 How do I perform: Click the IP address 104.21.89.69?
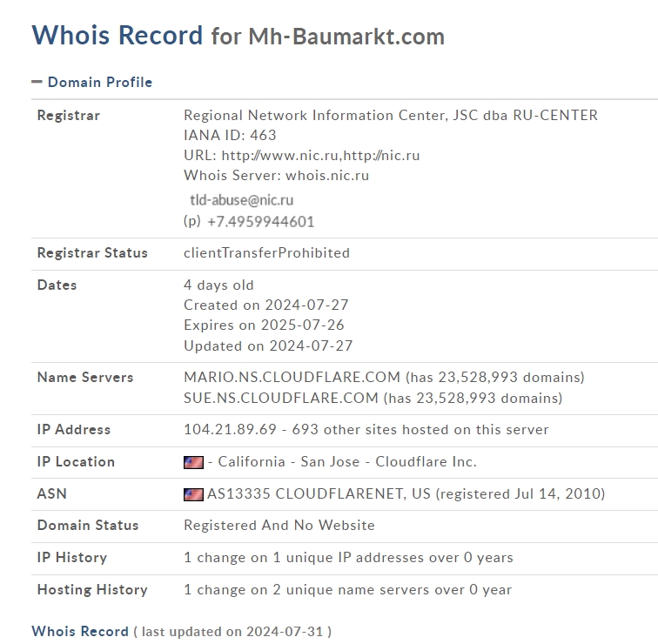coord(231,429)
